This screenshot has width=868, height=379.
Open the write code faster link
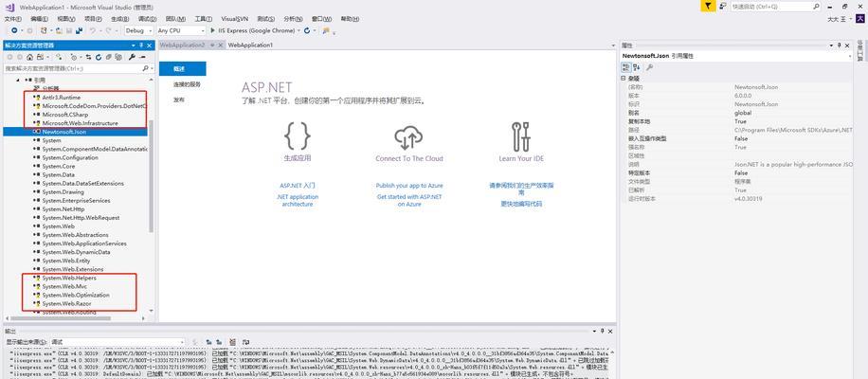pyautogui.click(x=521, y=204)
